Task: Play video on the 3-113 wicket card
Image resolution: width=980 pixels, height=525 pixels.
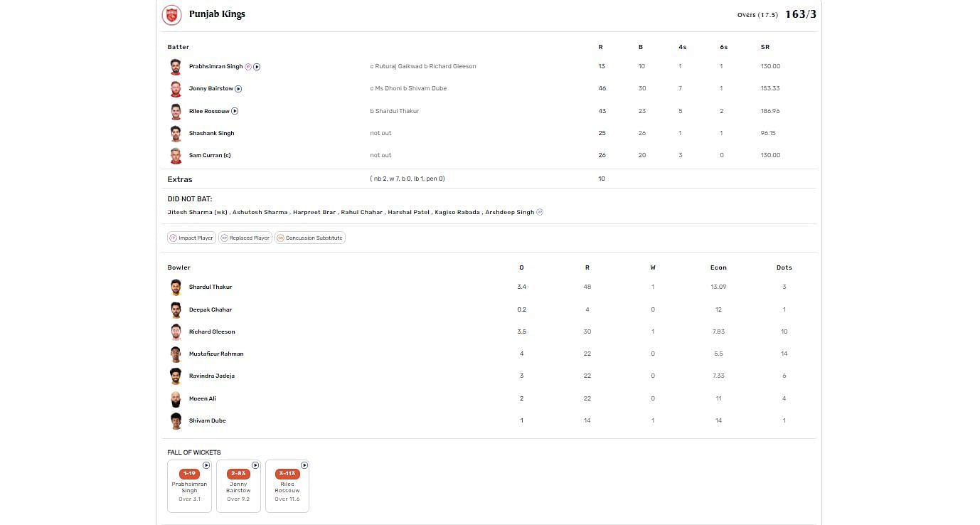Action: pos(304,465)
